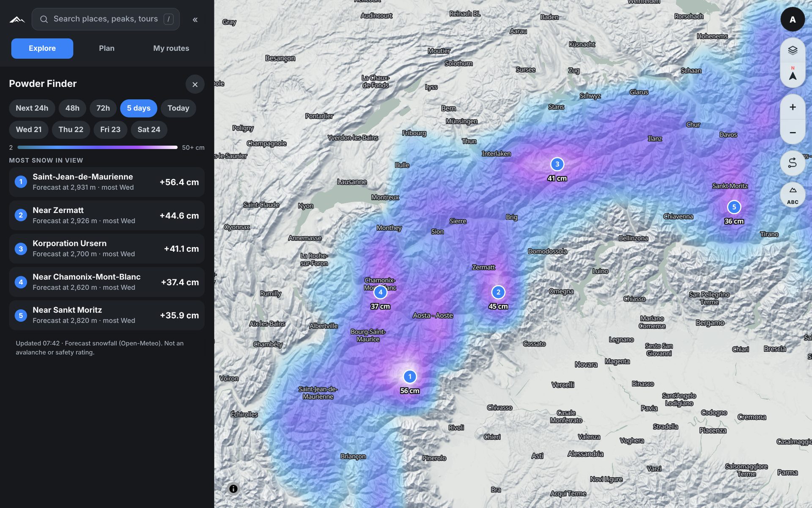Click map marker 2 near Zermatt
This screenshot has height=508, width=812.
(498, 292)
